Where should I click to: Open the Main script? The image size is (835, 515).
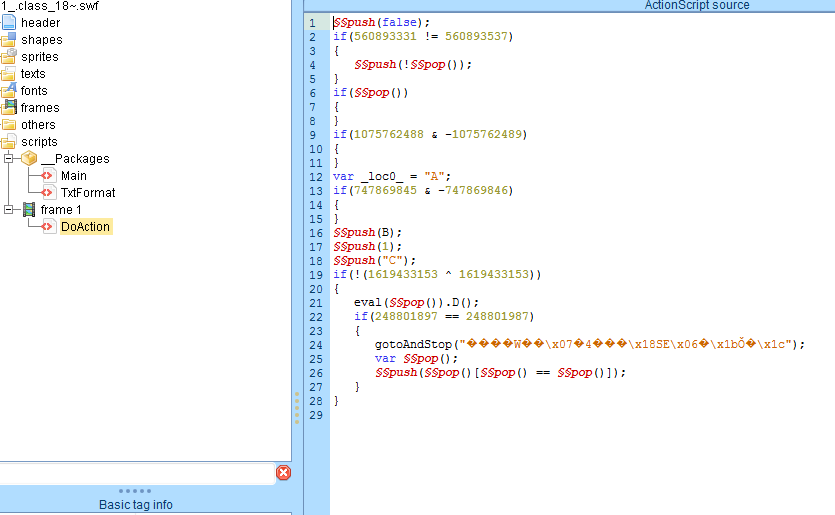pyautogui.click(x=73, y=176)
